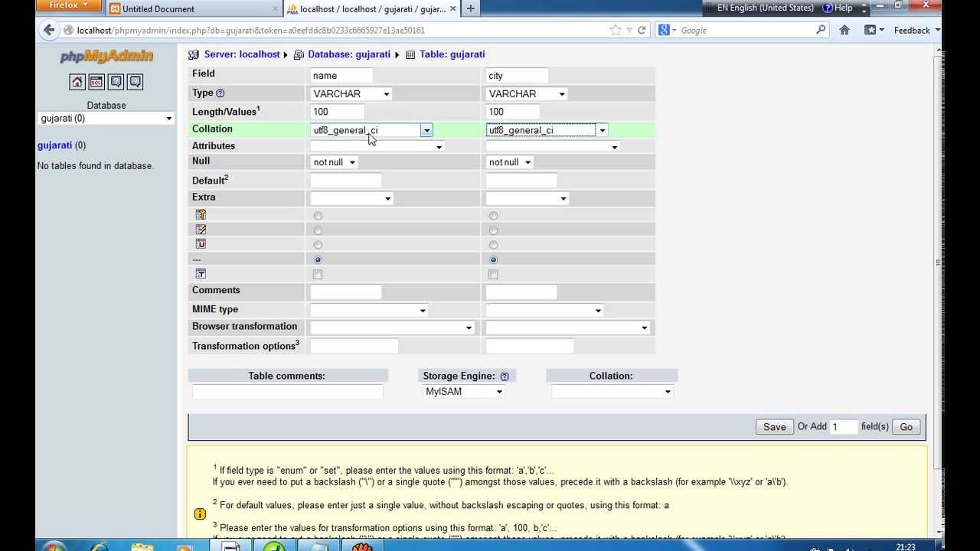The image size is (980, 551).
Task: Check fulltext box for city field
Action: 493,274
